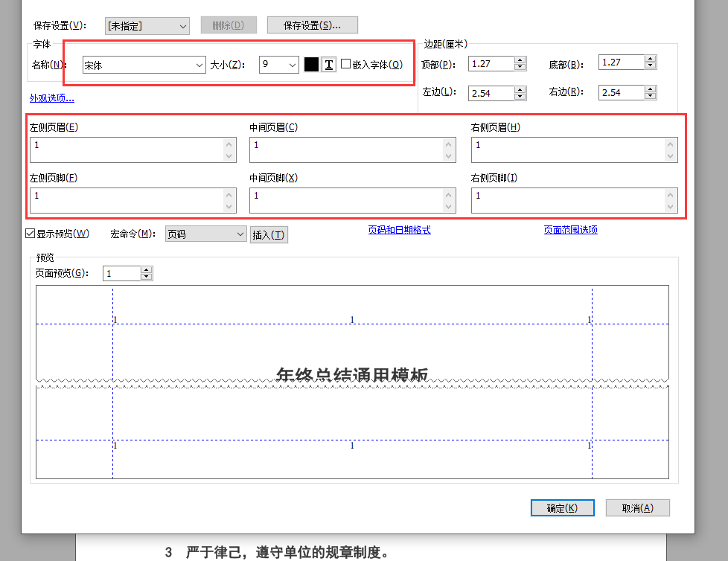The width and height of the screenshot is (728, 561).
Task: Click inside the 中间页脚 text box
Action: click(346, 199)
